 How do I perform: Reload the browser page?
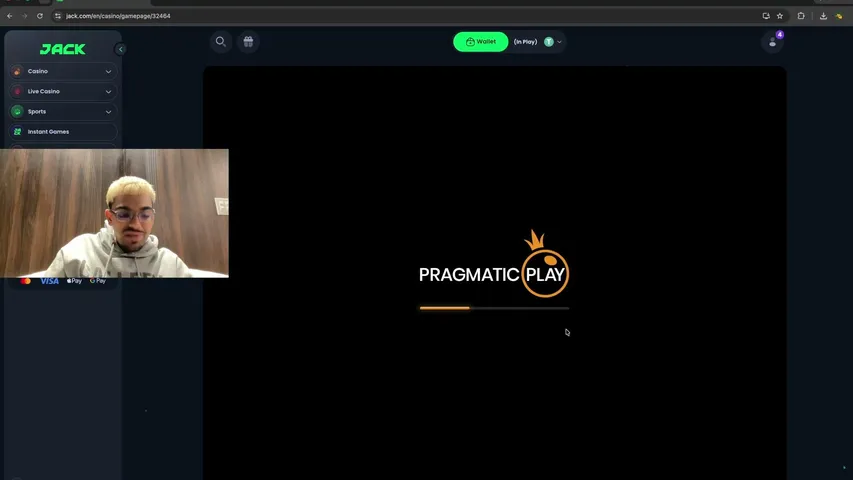coord(40,16)
